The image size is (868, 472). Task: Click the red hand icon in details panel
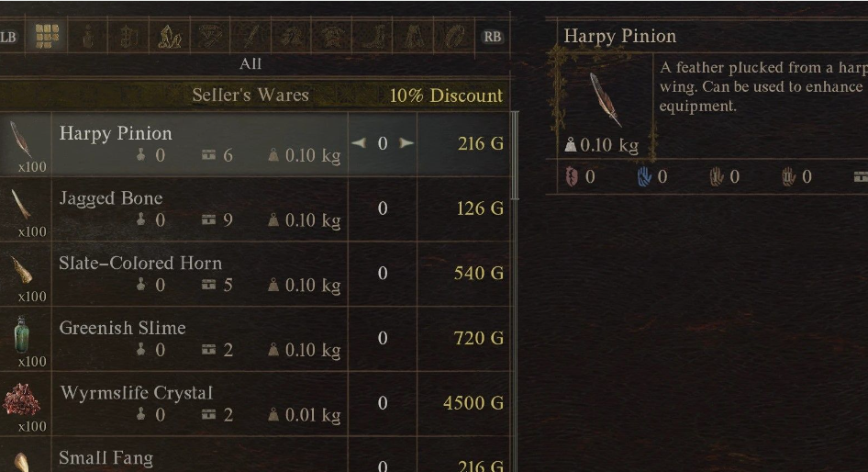tap(573, 176)
